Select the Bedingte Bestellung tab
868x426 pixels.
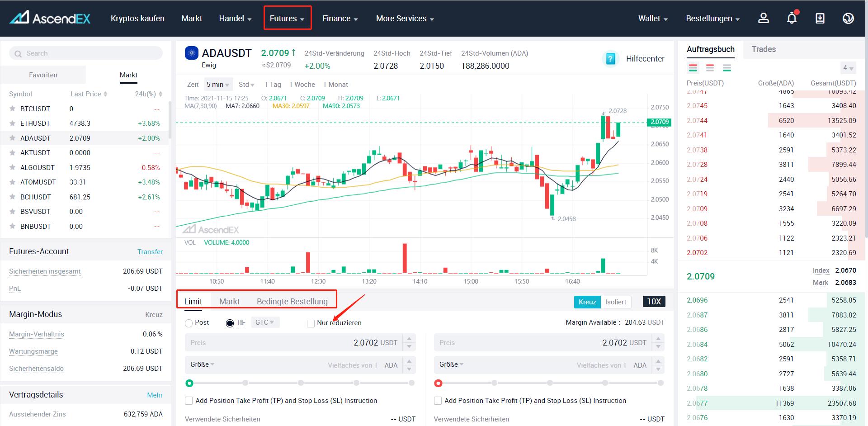pyautogui.click(x=292, y=302)
